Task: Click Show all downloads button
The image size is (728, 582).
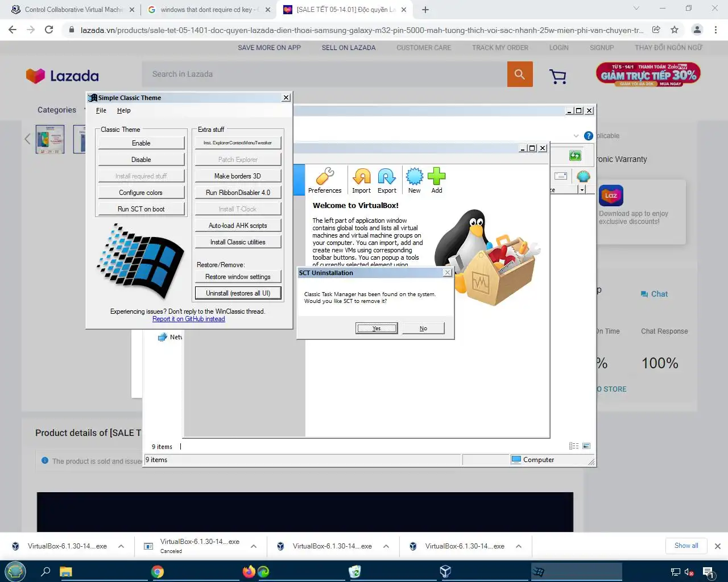Action: (x=686, y=546)
